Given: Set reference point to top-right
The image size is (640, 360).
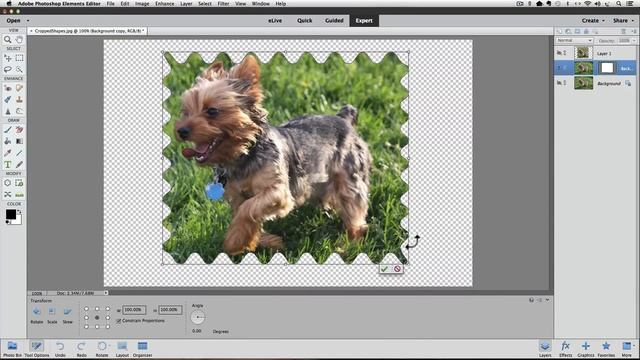Looking at the screenshot, I should [x=108, y=309].
